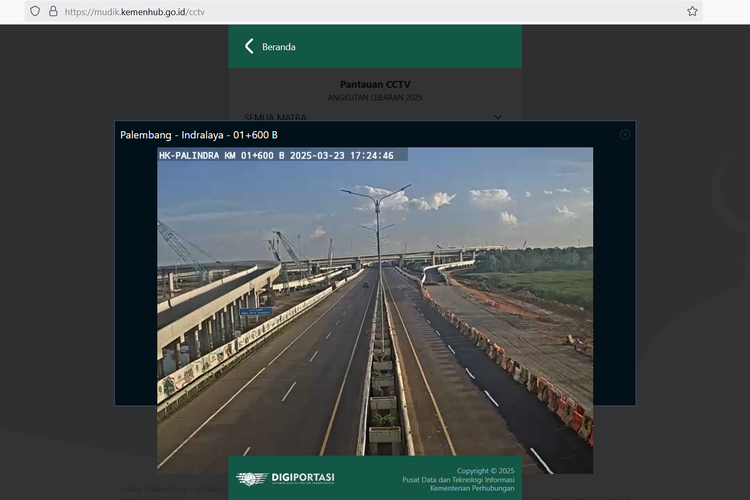Close the CCTV popup dialog
This screenshot has width=750, height=500.
[625, 135]
